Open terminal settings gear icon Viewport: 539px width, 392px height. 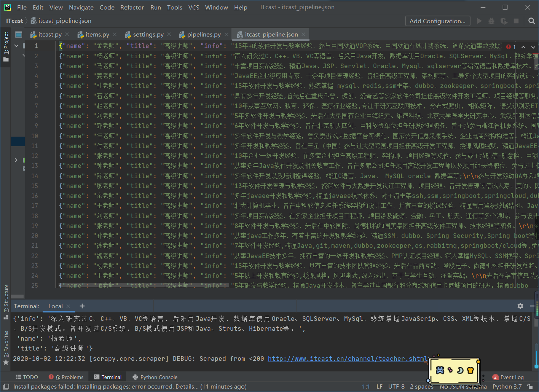pos(520,306)
